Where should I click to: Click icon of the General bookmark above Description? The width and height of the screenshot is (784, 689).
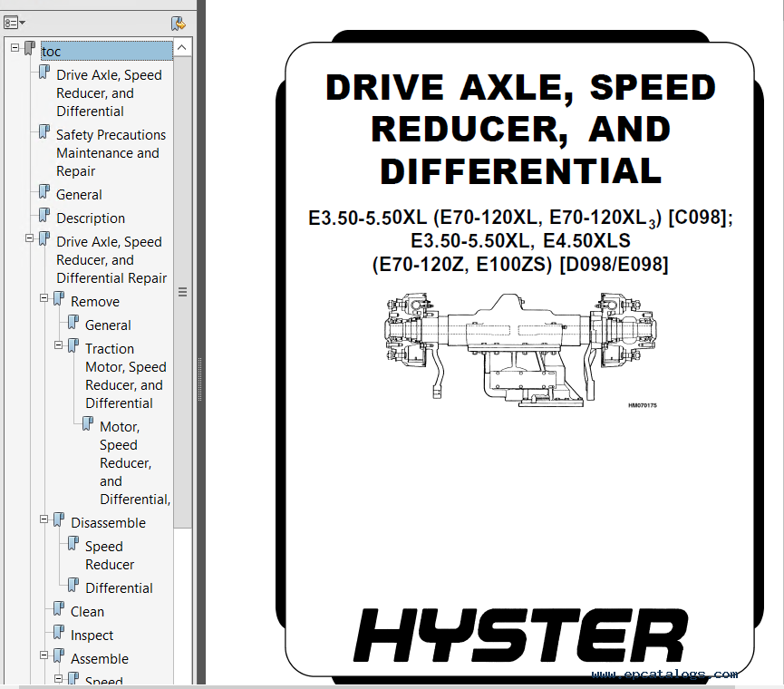pyautogui.click(x=44, y=192)
